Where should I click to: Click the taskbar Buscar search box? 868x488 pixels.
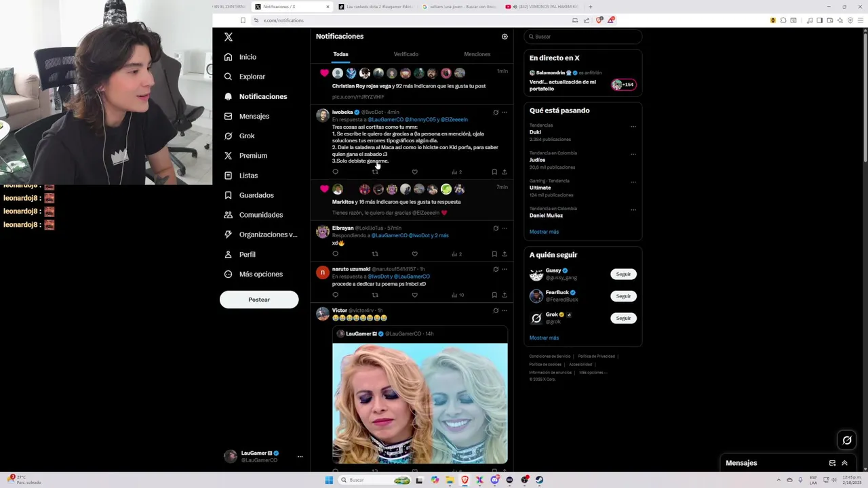pyautogui.click(x=375, y=480)
